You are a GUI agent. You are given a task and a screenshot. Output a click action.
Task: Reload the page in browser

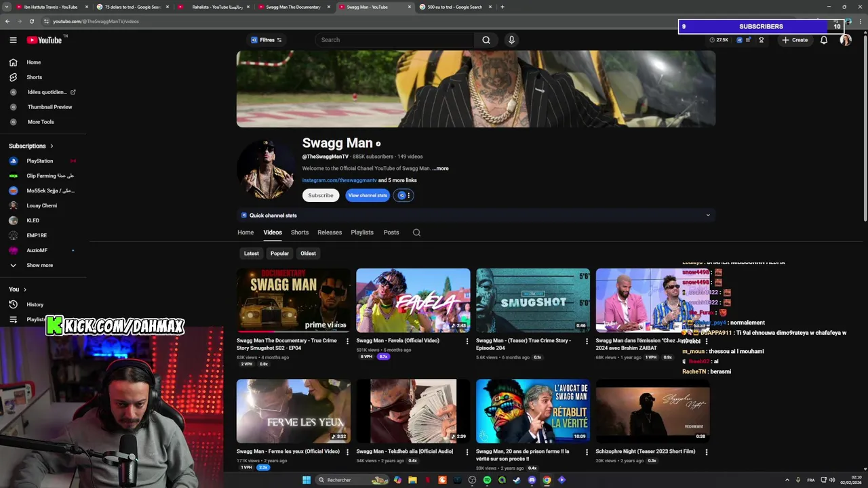coord(31,21)
